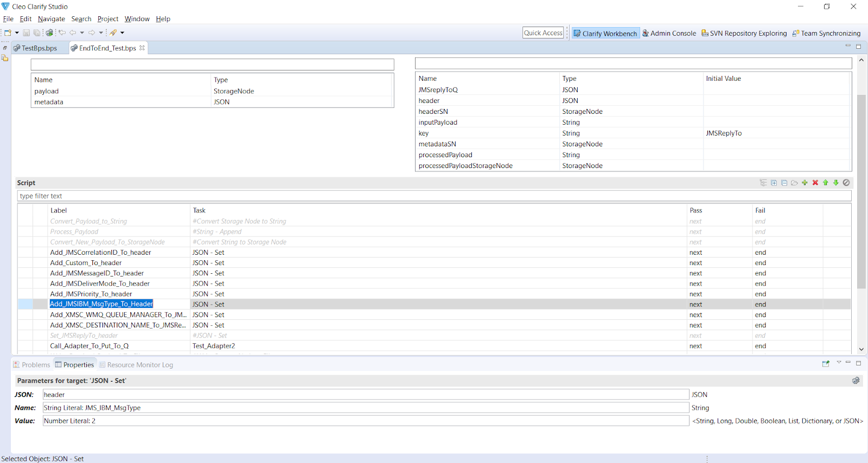This screenshot has height=463, width=868.
Task: Open the Help menu
Action: coord(163,18)
